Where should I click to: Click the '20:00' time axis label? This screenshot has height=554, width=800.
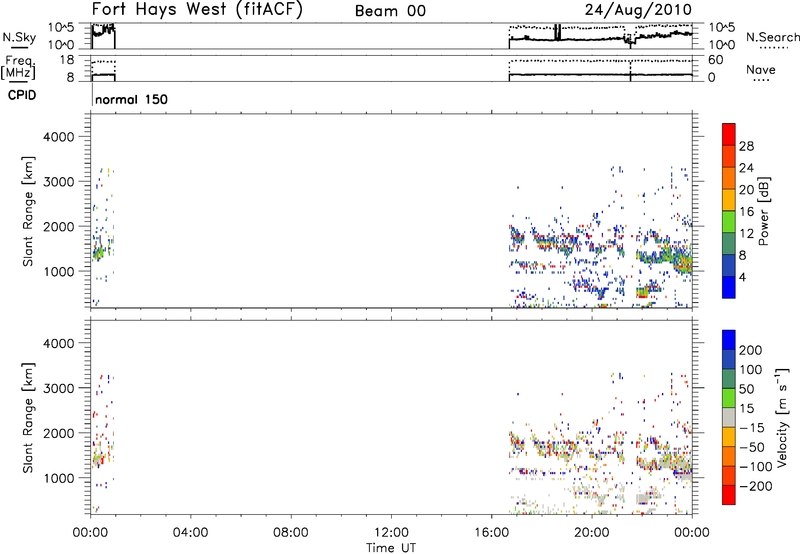coord(592,533)
